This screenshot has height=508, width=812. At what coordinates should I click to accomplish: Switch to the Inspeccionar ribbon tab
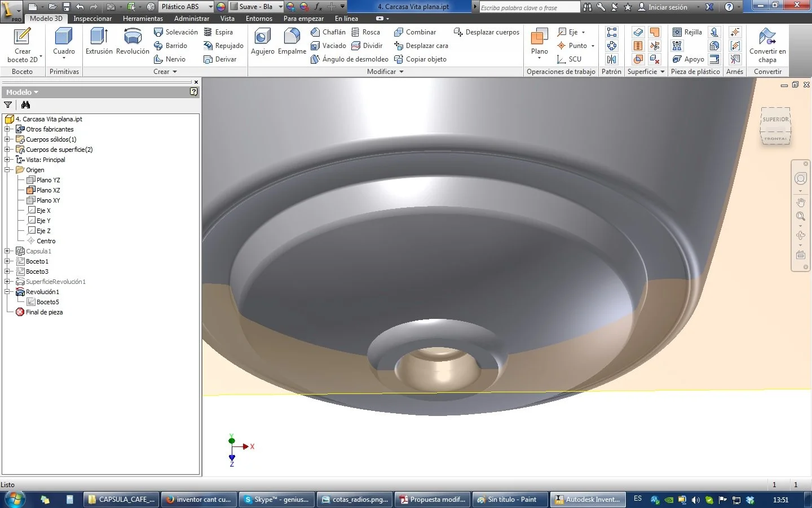click(x=92, y=19)
